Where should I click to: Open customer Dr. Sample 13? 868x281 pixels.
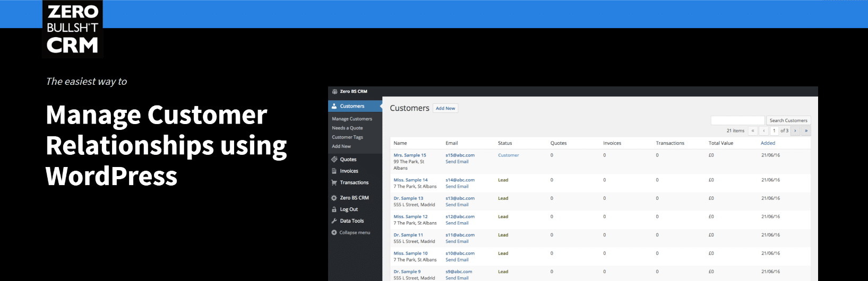(408, 198)
